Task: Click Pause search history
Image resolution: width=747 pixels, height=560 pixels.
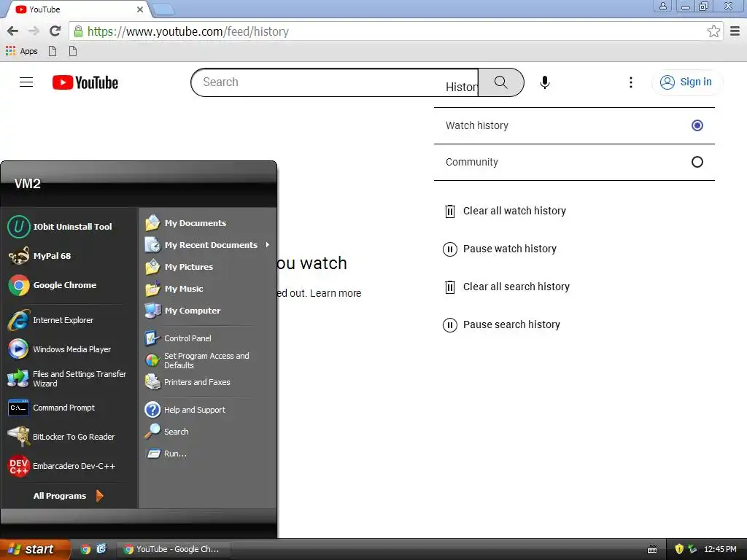Action: tap(502, 324)
